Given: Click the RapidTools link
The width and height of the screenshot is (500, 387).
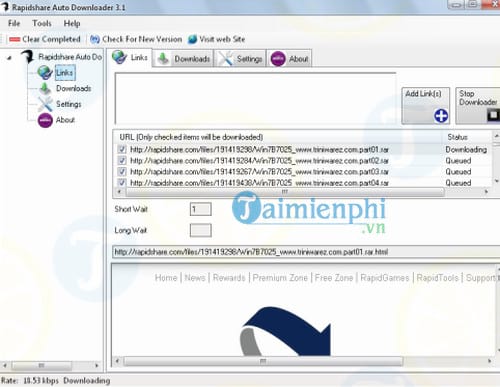Looking at the screenshot, I should point(437,278).
